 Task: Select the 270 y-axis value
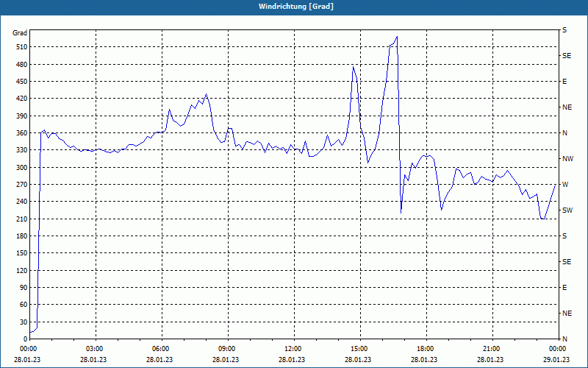click(x=22, y=185)
